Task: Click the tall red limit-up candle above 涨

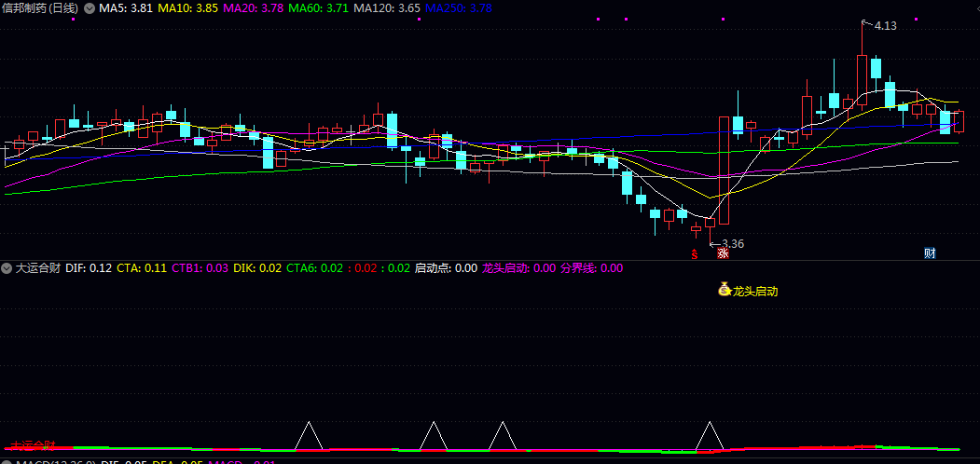Action: click(724, 171)
